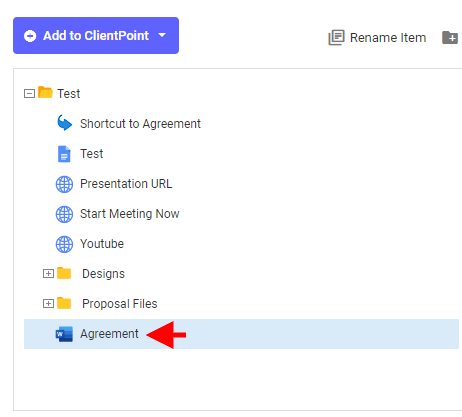This screenshot has height=417, width=462.
Task: Click the new folder icon in toolbar
Action: [450, 37]
